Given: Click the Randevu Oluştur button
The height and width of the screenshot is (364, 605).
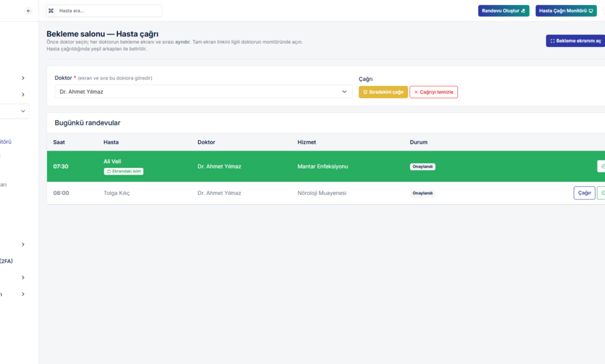Looking at the screenshot, I should click(x=503, y=10).
